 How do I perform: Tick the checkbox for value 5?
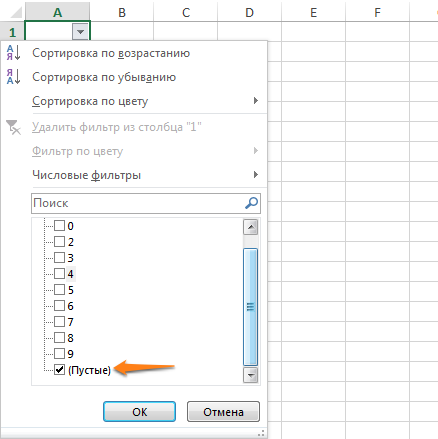tap(59, 290)
